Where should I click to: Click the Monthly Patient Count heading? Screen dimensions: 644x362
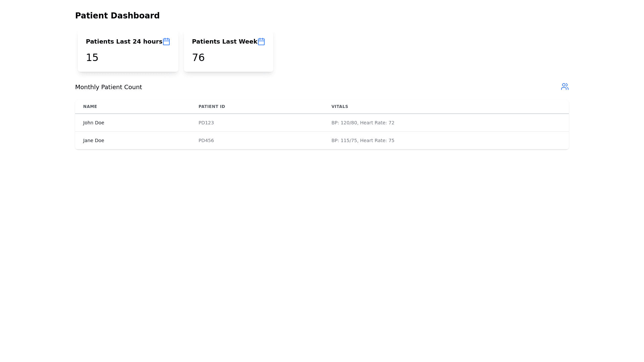(x=108, y=87)
